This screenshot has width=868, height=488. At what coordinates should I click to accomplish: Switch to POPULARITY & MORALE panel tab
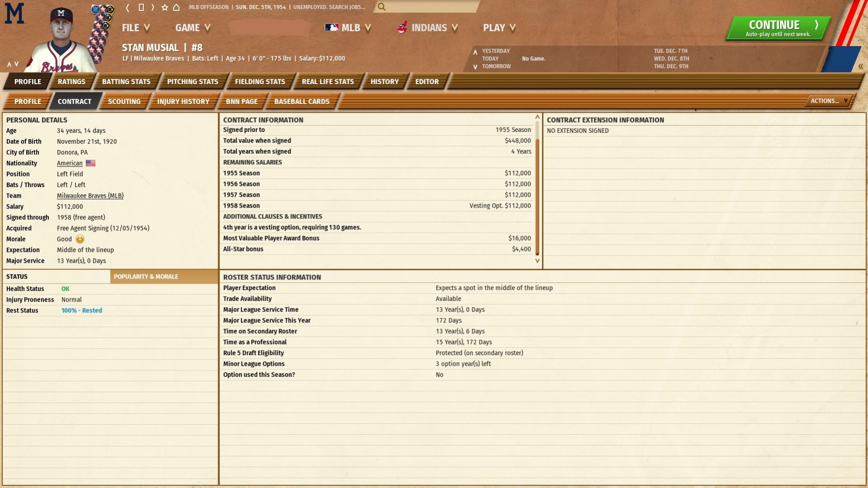coord(164,276)
